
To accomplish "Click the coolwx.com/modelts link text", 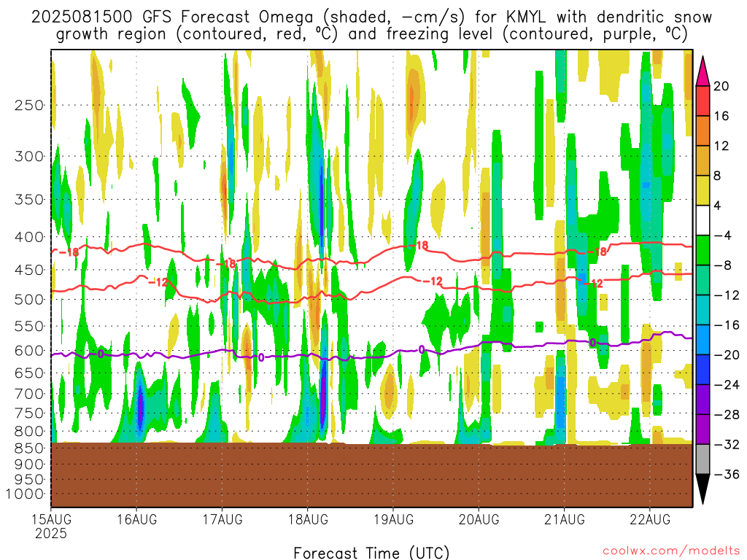I will point(671,551).
